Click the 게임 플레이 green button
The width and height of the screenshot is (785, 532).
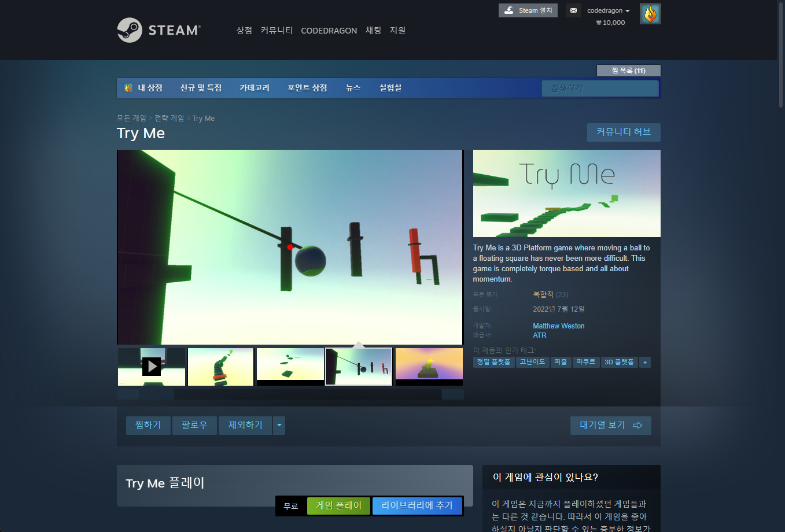coord(338,505)
